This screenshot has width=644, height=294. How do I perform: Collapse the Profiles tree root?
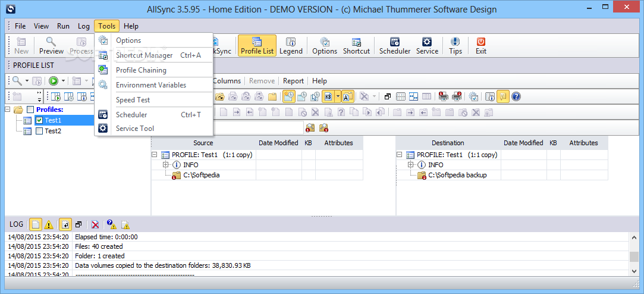(x=8, y=110)
